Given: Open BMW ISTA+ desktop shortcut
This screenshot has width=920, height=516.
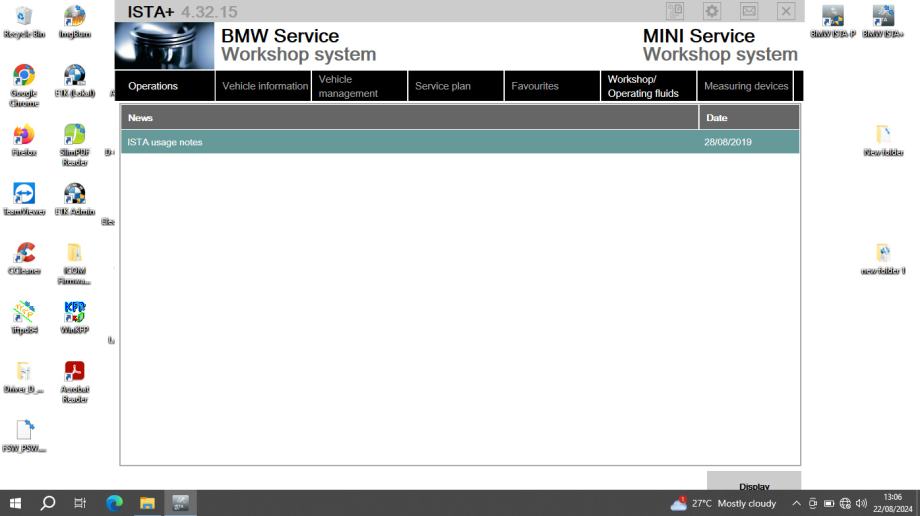Looking at the screenshot, I should pos(883,22).
